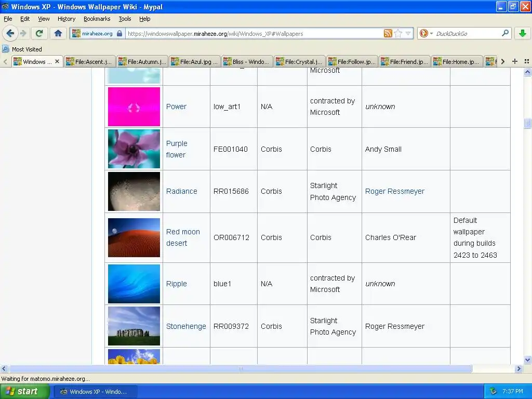Show all tabs with the grid icon
This screenshot has height=399, width=532.
click(527, 61)
